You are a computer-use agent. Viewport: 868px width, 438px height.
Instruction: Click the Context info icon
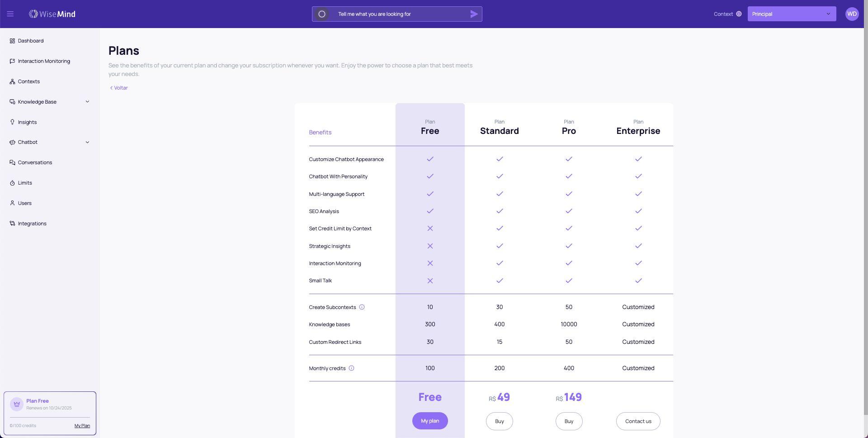pos(739,14)
